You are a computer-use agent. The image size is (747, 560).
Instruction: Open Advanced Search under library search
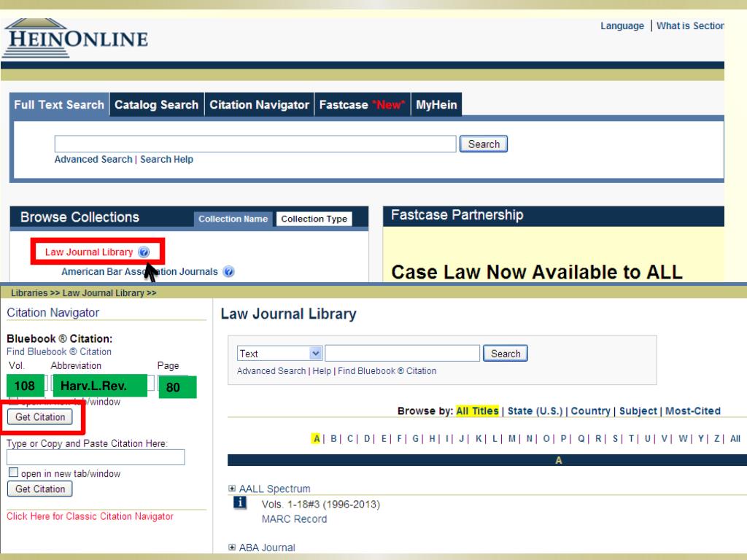[271, 370]
